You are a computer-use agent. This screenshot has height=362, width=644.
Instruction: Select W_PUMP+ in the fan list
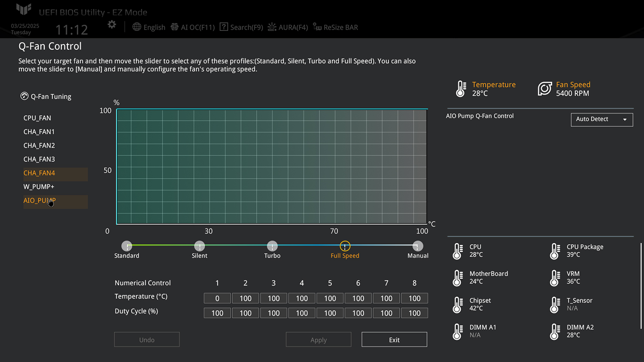point(39,187)
